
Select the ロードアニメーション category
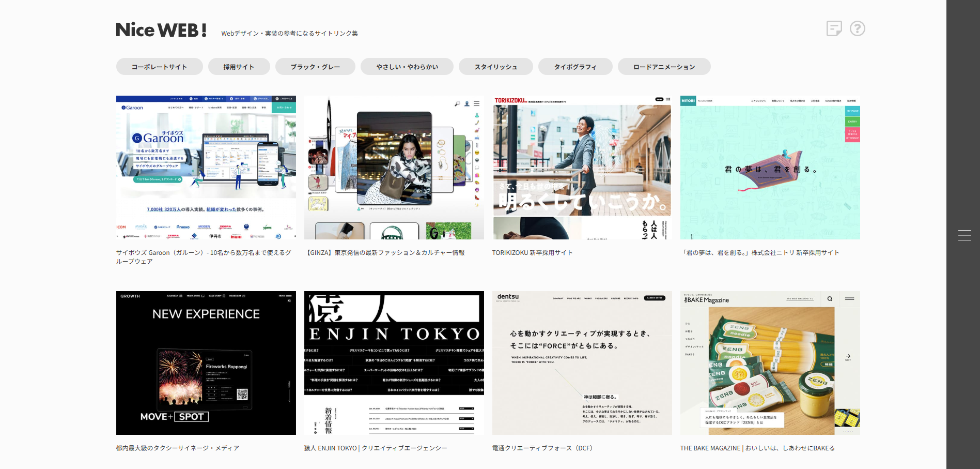[x=664, y=67]
